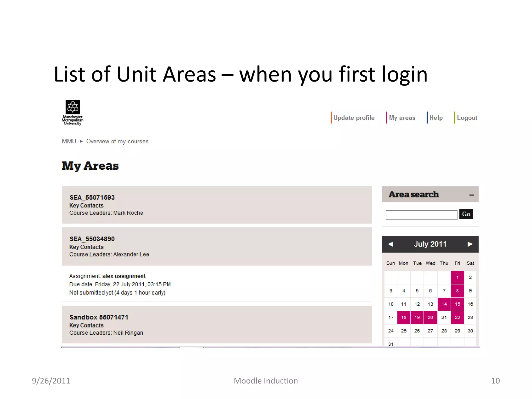Click the Go search button
Viewport: 532px width, 399px height.
pos(466,214)
